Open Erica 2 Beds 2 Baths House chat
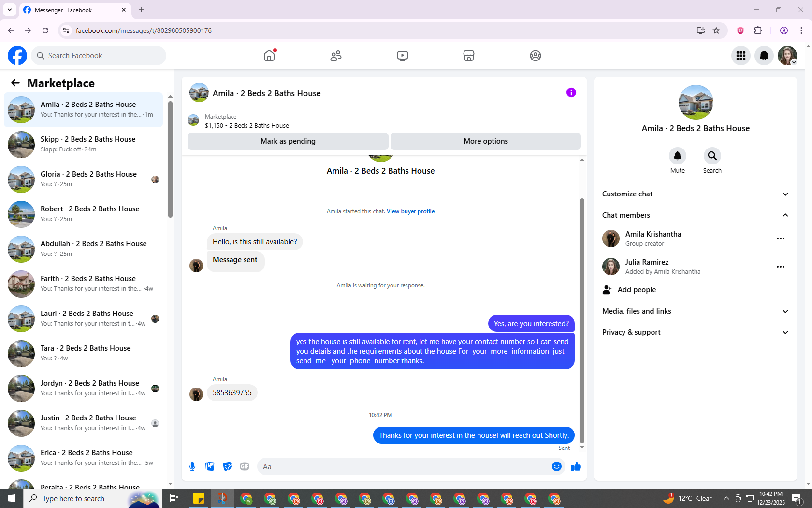 coord(83,458)
